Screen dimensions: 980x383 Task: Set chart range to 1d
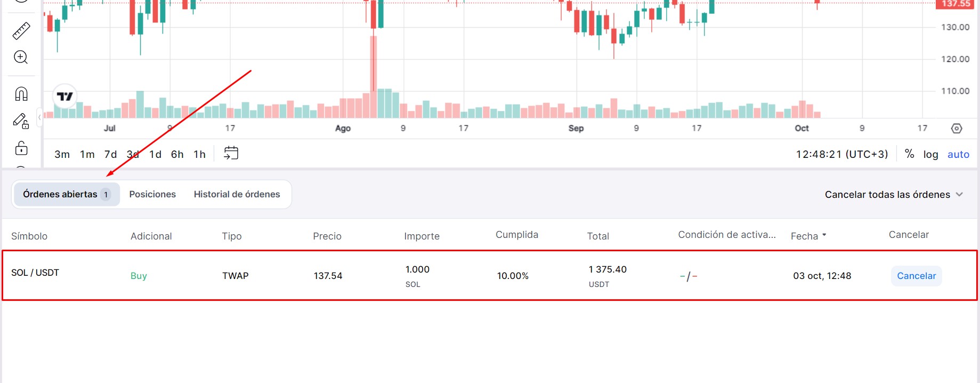pos(155,155)
